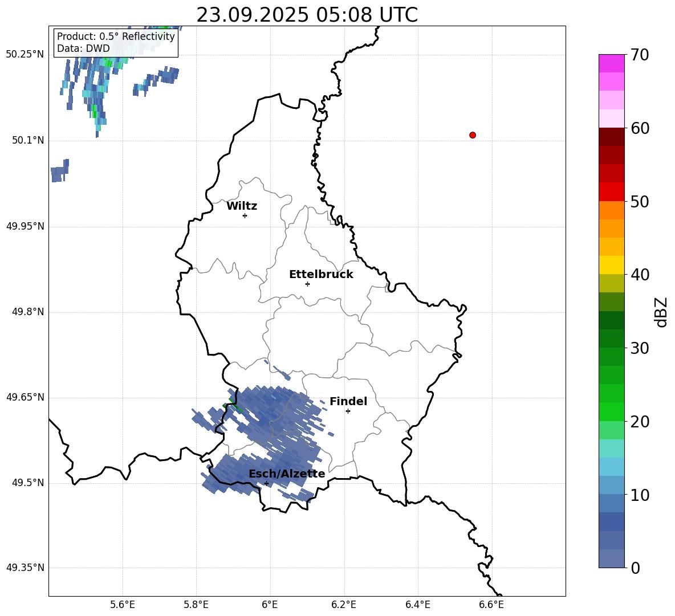Click the cross marker below Ettelbruck
The width and height of the screenshot is (675, 616).
[x=307, y=284]
